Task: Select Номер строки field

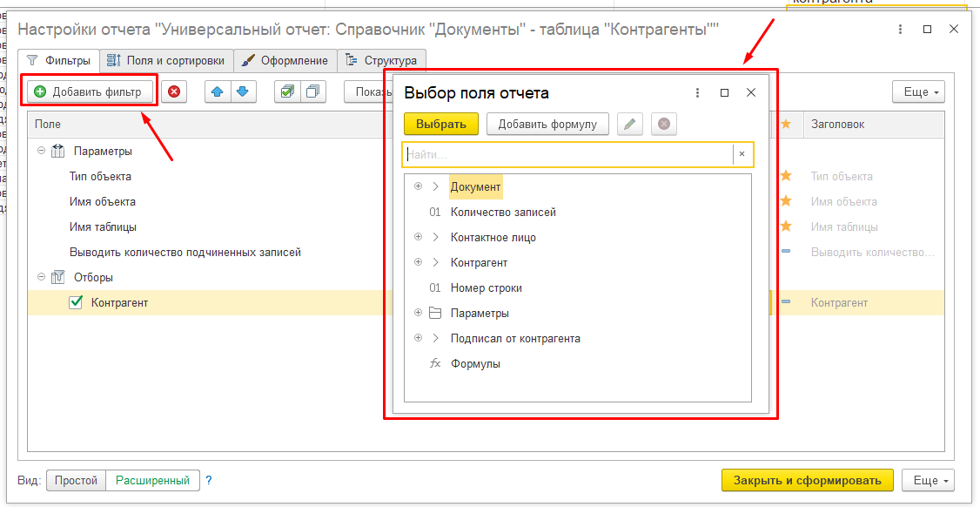Action: tap(487, 288)
